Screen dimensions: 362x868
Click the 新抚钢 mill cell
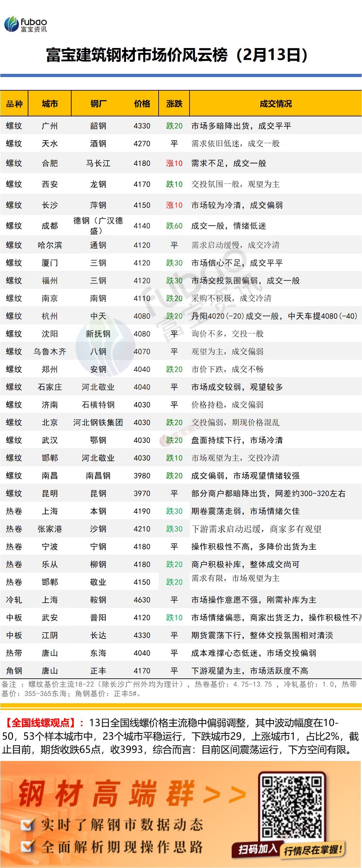(98, 334)
